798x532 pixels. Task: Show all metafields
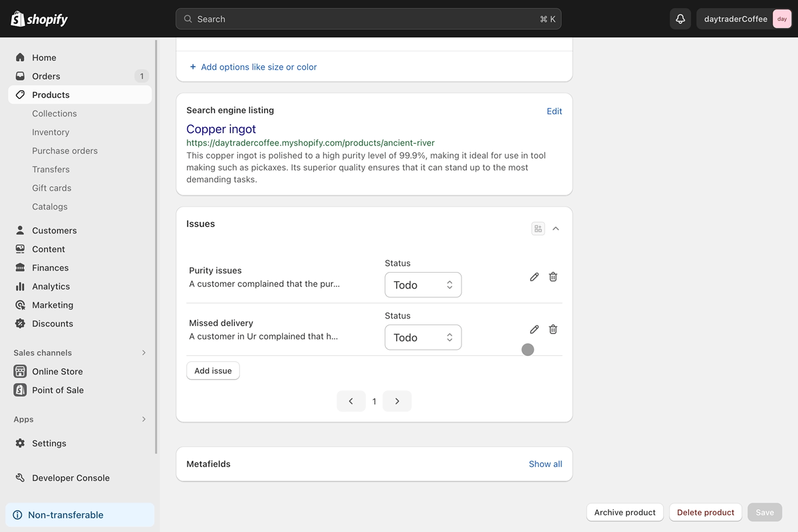(x=545, y=464)
